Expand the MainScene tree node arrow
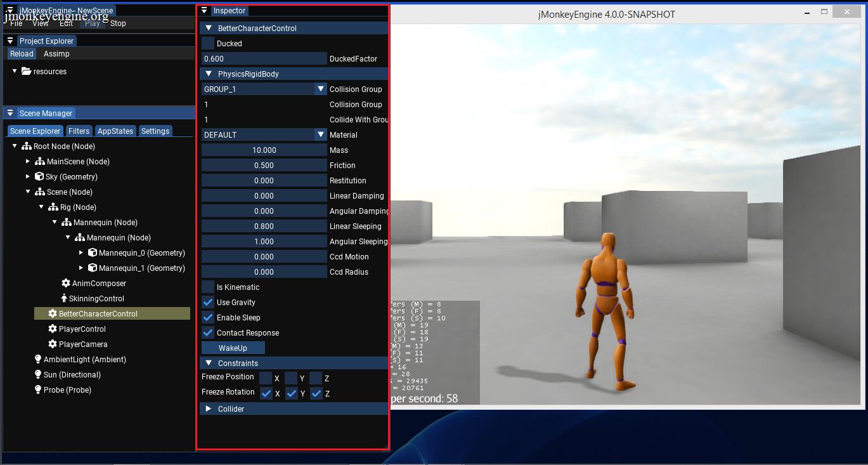 (28, 161)
